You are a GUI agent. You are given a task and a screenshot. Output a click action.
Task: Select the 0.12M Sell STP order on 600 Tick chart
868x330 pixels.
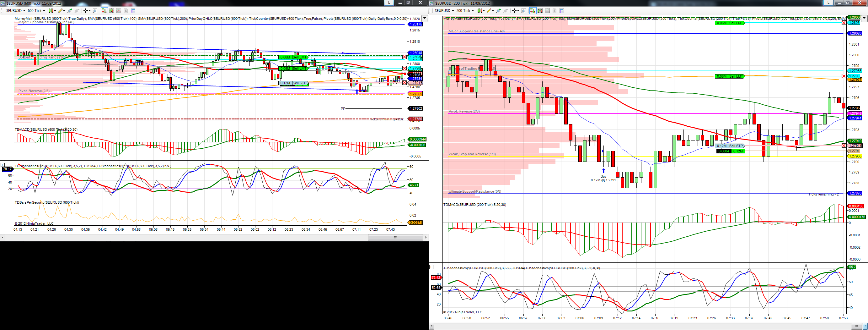click(293, 83)
